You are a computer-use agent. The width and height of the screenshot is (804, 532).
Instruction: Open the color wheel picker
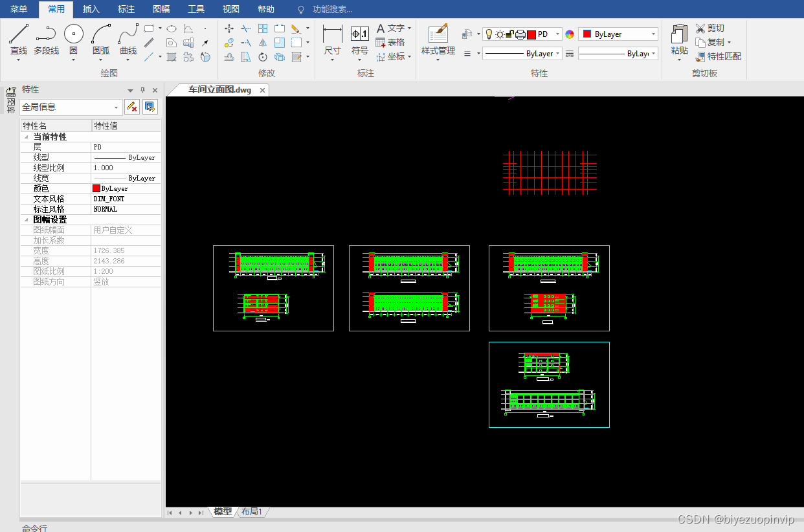pos(570,34)
